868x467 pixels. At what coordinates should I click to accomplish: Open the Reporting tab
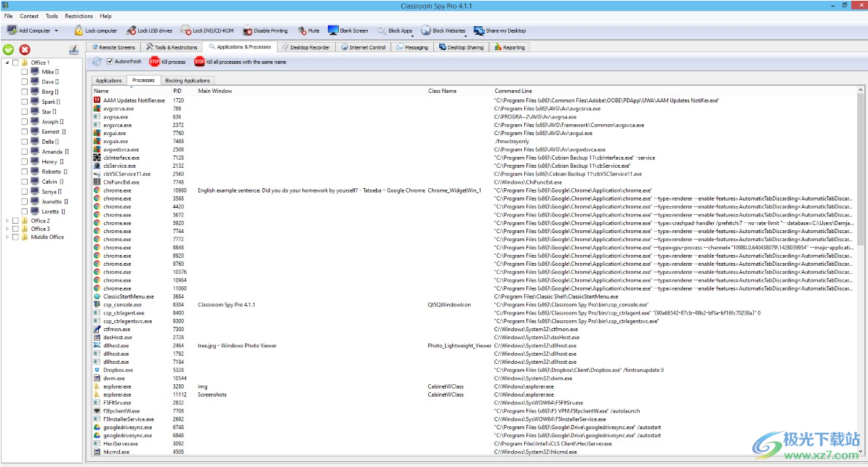click(x=510, y=48)
